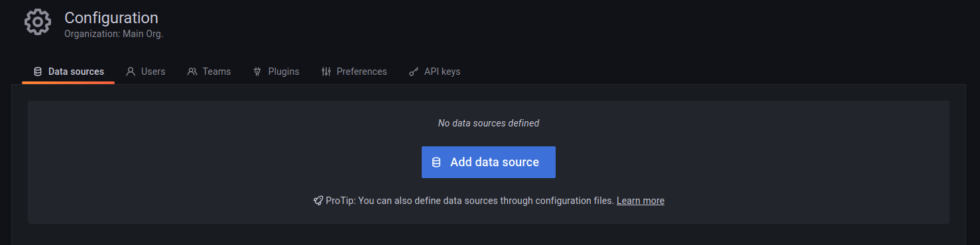Viewport: 980px width, 245px height.
Task: Click the 'Organization: Main Org.' subtitle
Action: [113, 34]
